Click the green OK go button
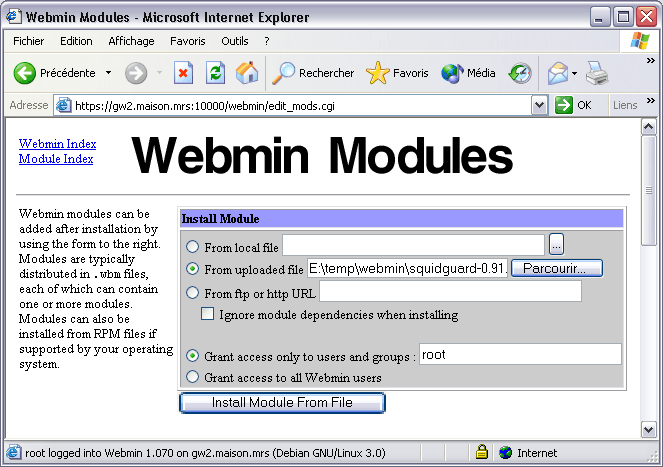This screenshot has height=467, width=663. pyautogui.click(x=573, y=105)
